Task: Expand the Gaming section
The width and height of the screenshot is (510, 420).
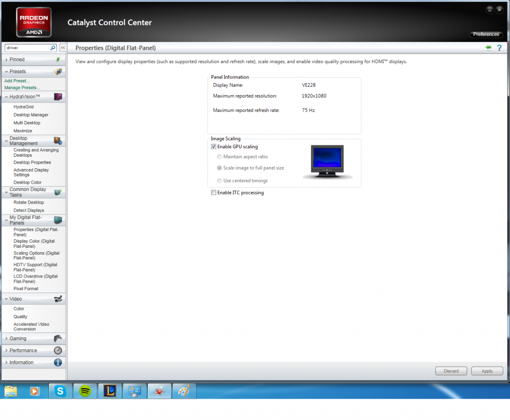Action: (6, 338)
